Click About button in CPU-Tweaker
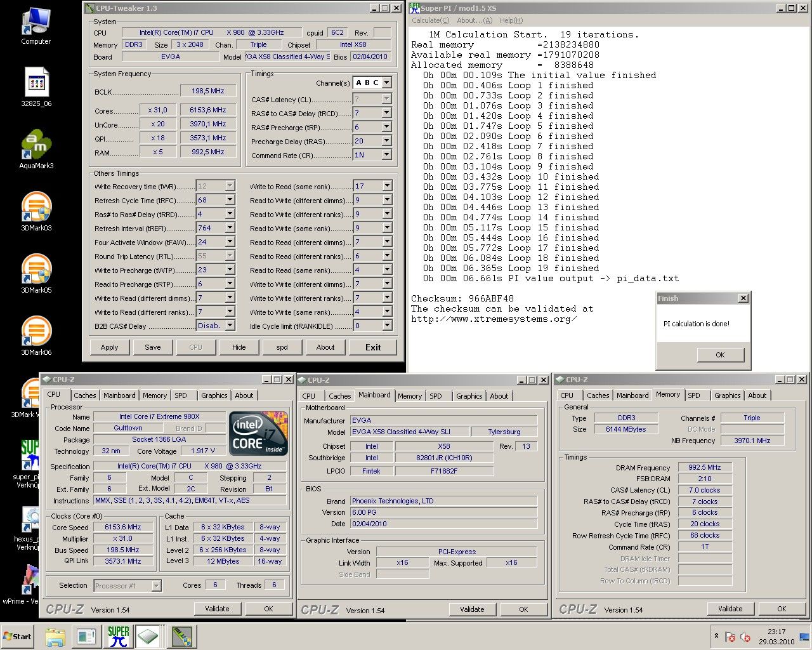 (x=325, y=347)
